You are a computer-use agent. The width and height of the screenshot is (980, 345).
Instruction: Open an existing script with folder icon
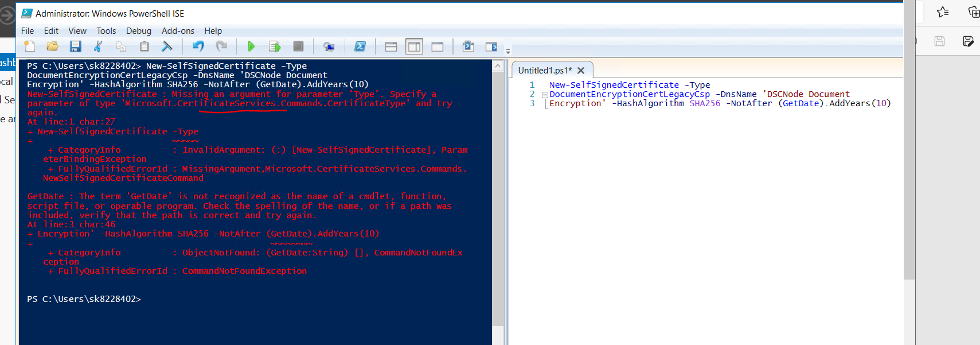[52, 46]
